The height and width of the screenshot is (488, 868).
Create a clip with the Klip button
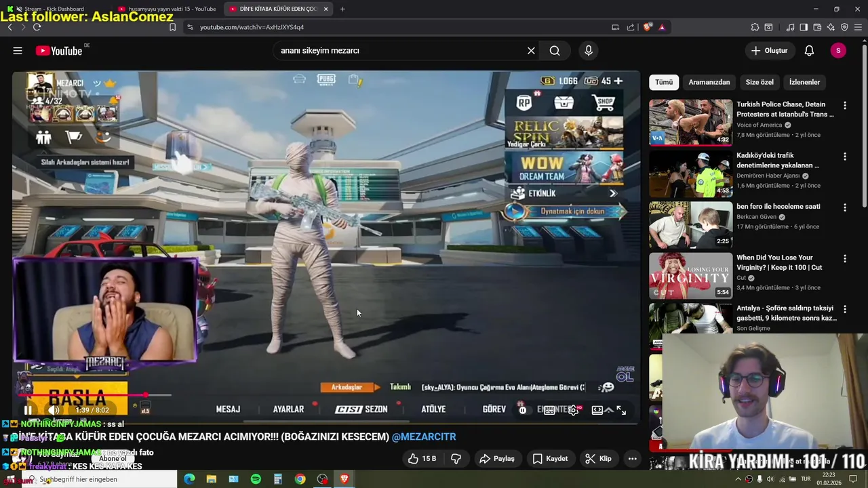599,459
